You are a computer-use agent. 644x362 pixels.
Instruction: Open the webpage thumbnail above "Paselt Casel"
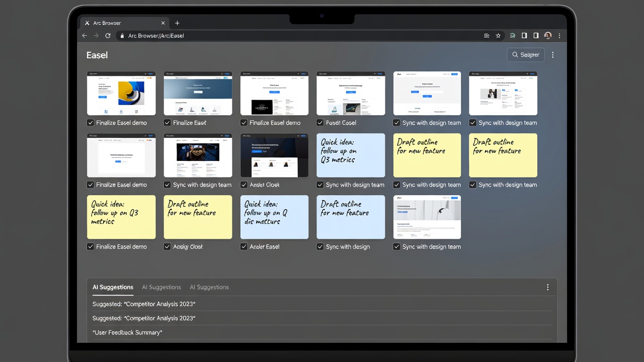click(351, 94)
